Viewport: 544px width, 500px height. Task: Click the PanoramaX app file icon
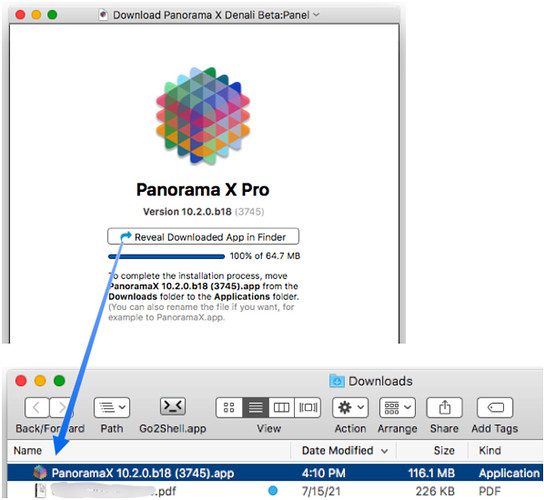[x=40, y=473]
